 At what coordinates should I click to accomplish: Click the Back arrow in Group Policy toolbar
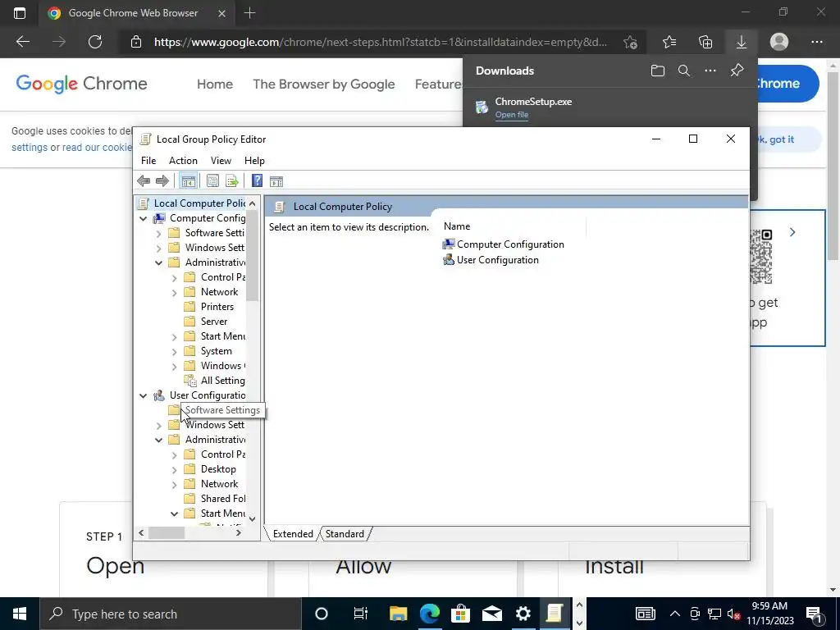pyautogui.click(x=144, y=181)
